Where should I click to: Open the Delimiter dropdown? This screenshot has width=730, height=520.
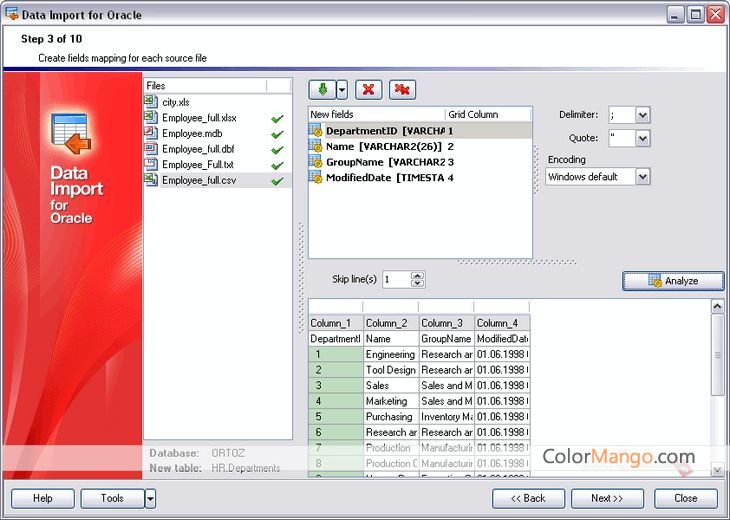click(x=642, y=115)
